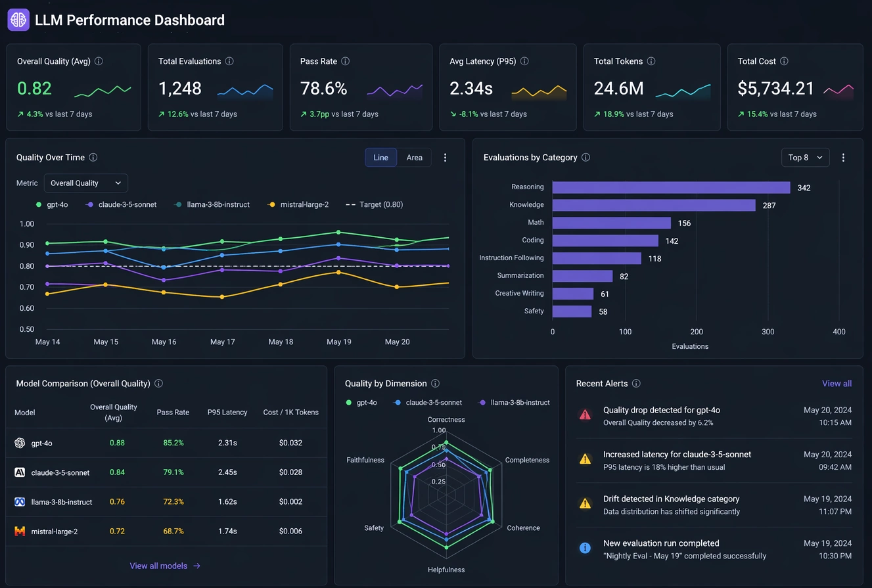
Task: Click View all in Recent Alerts
Action: point(837,383)
